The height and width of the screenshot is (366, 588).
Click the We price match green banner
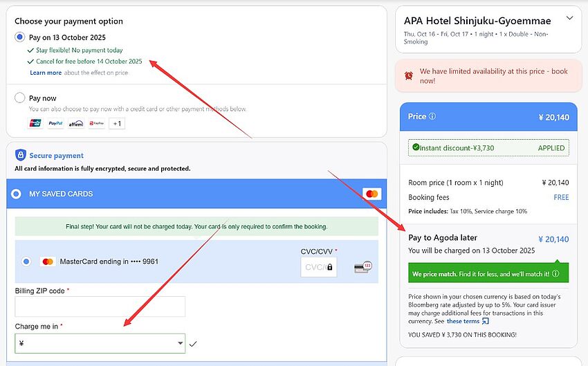pyautogui.click(x=488, y=273)
